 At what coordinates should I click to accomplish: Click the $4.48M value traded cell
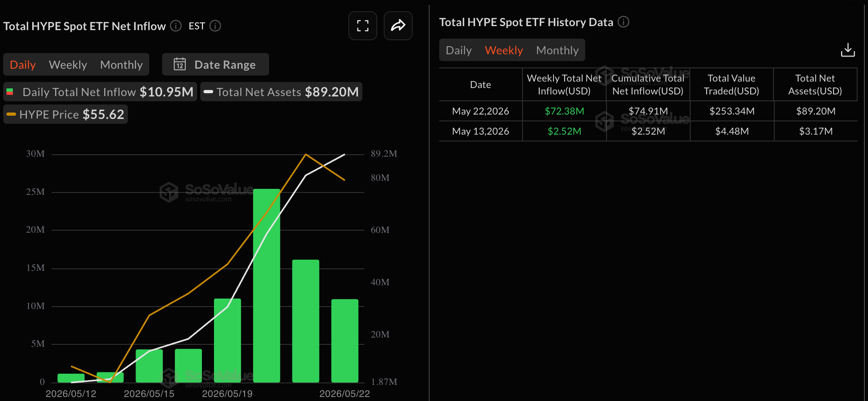(x=732, y=131)
